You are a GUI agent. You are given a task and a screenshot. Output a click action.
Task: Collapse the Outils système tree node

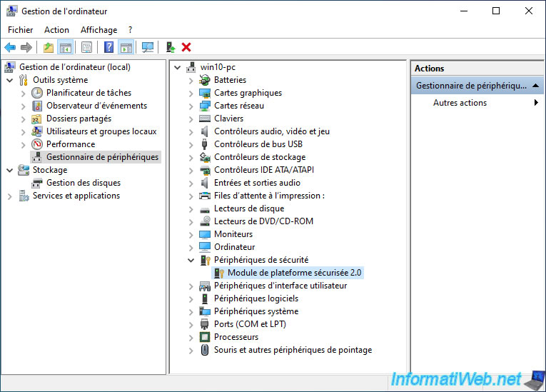tap(9, 80)
